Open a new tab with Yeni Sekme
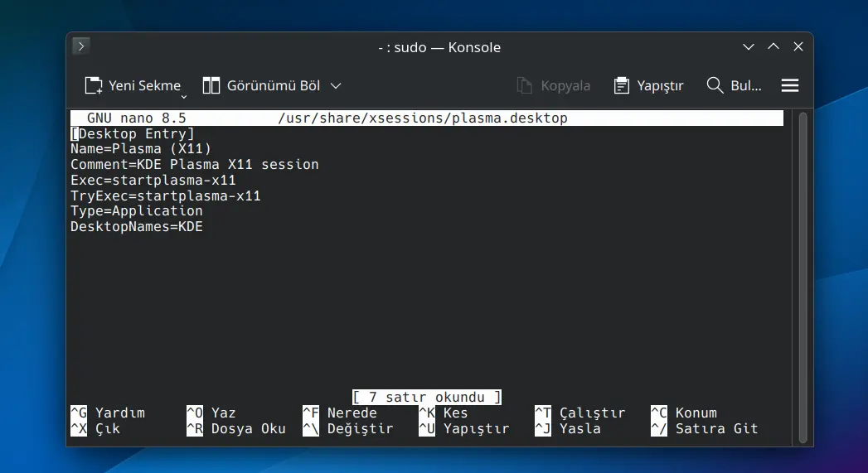The image size is (868, 473). [133, 86]
